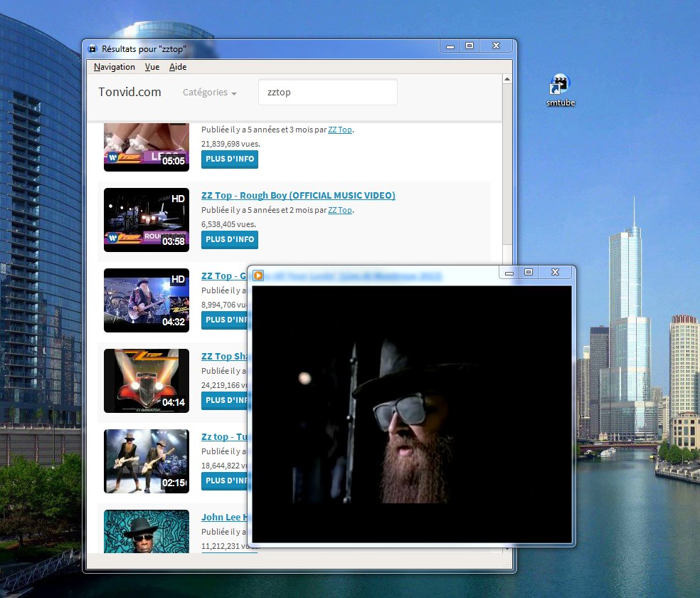Click the 21,839,698 vues text
Image resolution: width=700 pixels, height=598 pixels.
point(230,144)
